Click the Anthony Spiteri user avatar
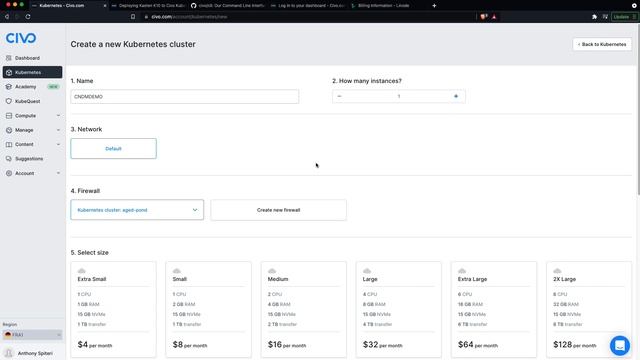Image resolution: width=640 pixels, height=360 pixels. tap(8, 353)
